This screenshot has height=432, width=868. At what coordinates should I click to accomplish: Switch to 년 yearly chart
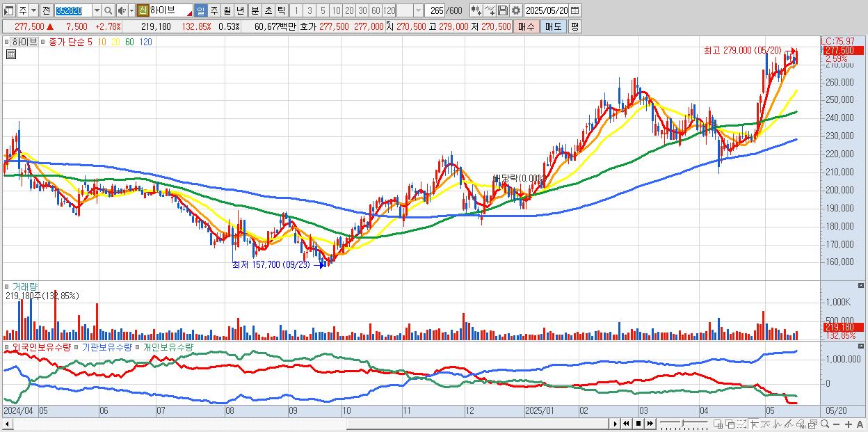240,10
